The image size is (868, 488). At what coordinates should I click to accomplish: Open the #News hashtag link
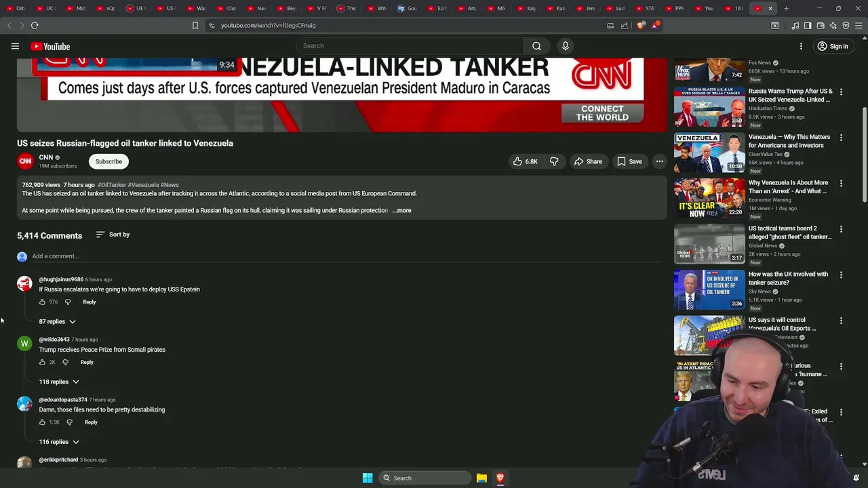[170, 185]
